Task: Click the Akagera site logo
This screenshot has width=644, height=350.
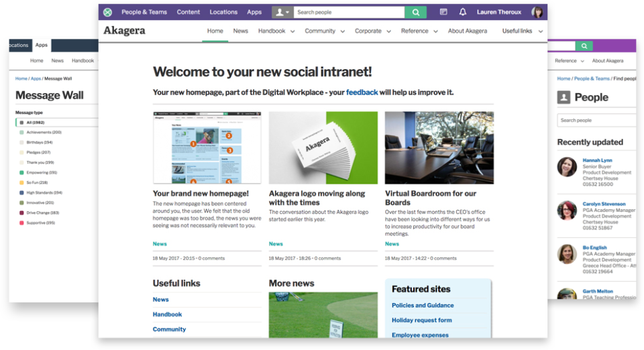Action: click(124, 30)
